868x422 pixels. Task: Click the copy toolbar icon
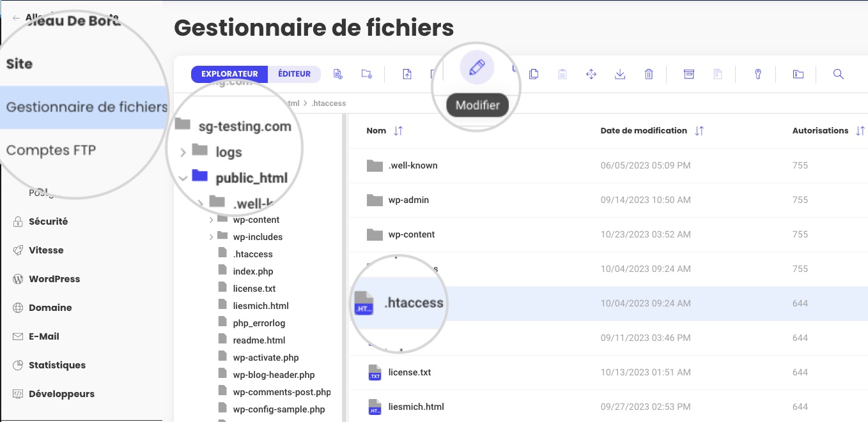click(534, 74)
